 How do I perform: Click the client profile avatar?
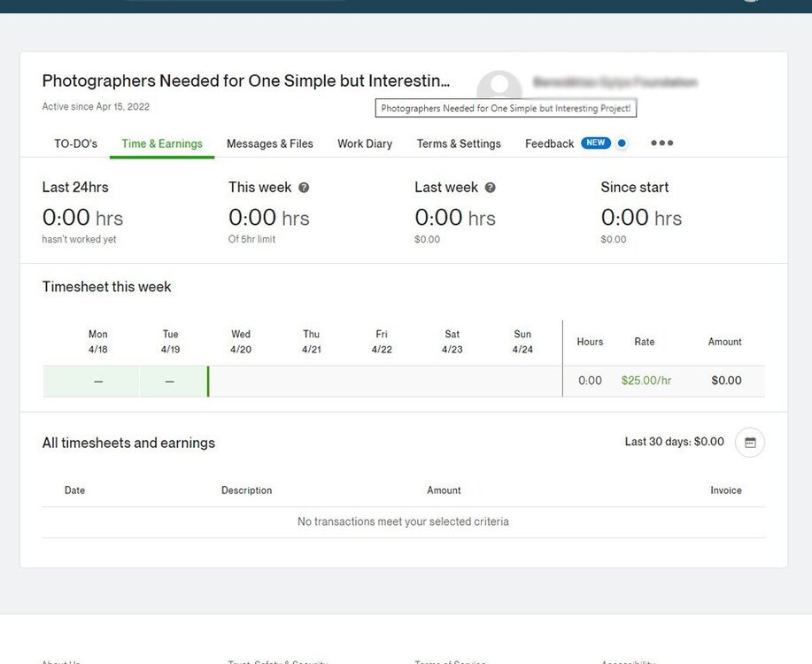[x=499, y=86]
